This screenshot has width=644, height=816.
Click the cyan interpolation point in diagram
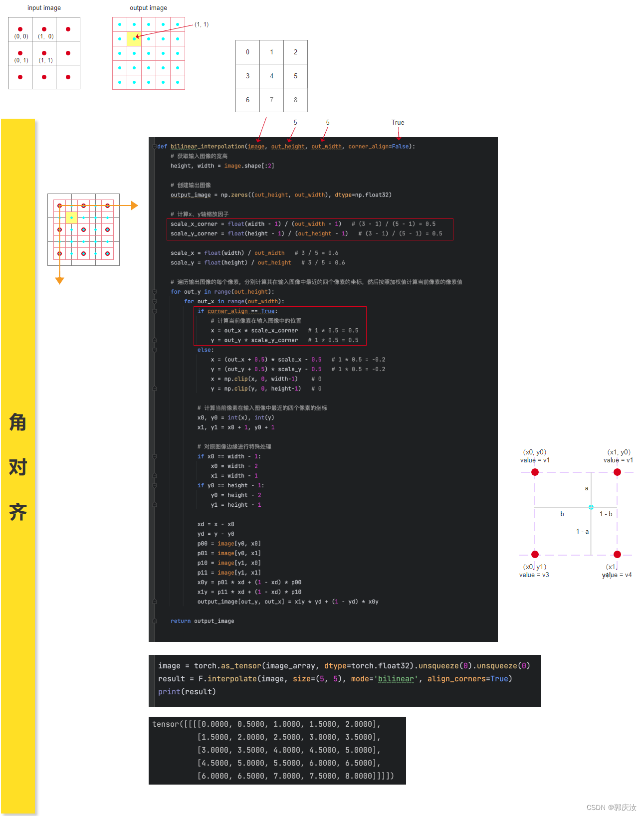(x=591, y=507)
